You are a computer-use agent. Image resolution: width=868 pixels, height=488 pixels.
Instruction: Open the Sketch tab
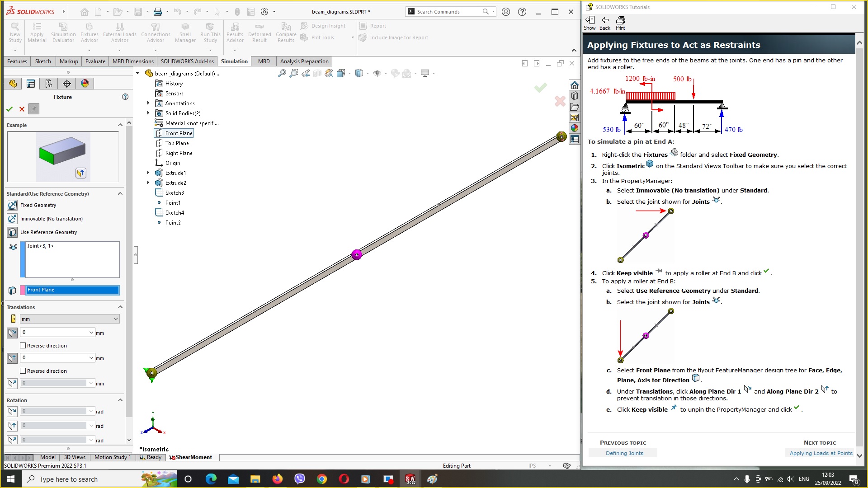(43, 61)
